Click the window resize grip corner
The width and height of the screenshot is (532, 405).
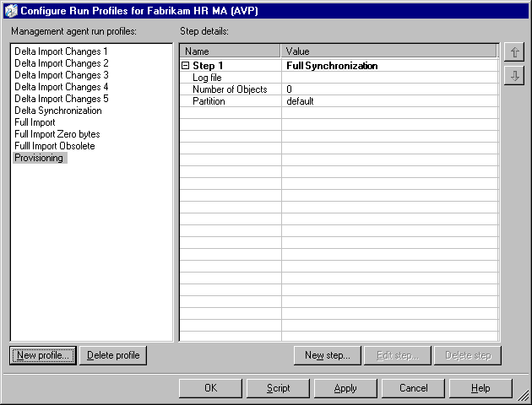[524, 396]
